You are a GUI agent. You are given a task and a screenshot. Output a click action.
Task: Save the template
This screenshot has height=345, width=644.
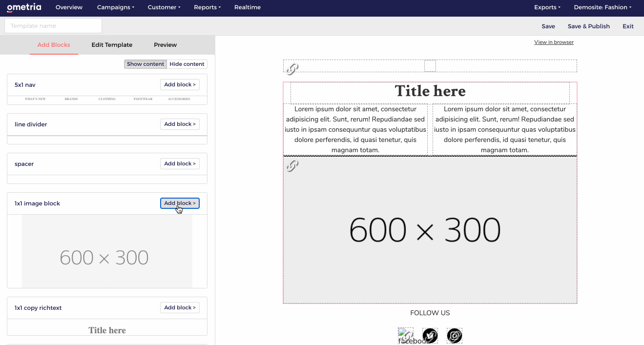[548, 26]
